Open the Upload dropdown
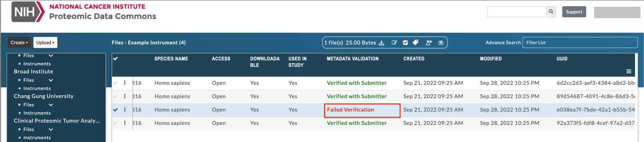The image size is (644, 142). [x=45, y=43]
